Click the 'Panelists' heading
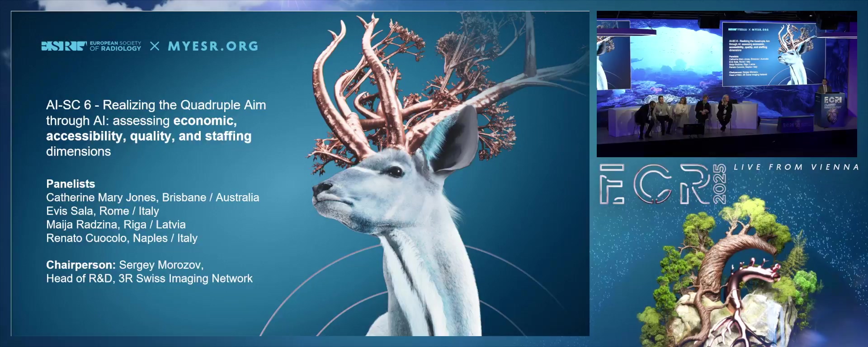 click(71, 184)
